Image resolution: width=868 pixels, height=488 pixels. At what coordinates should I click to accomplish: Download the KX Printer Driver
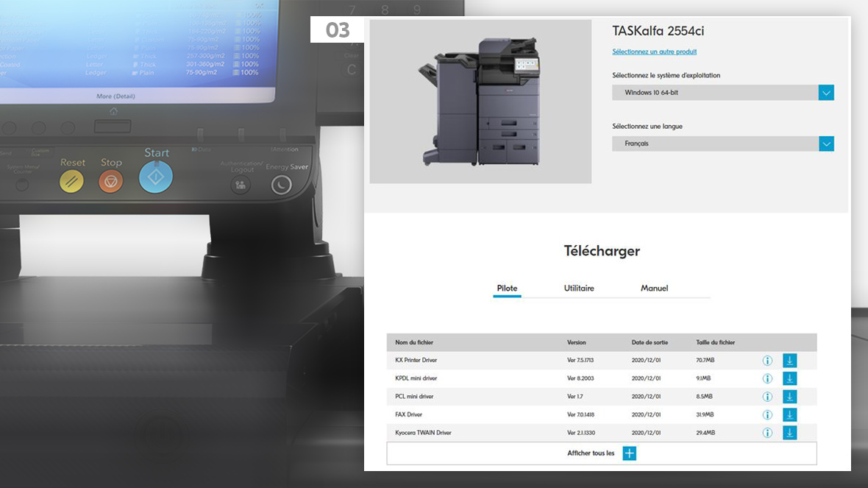coord(789,361)
